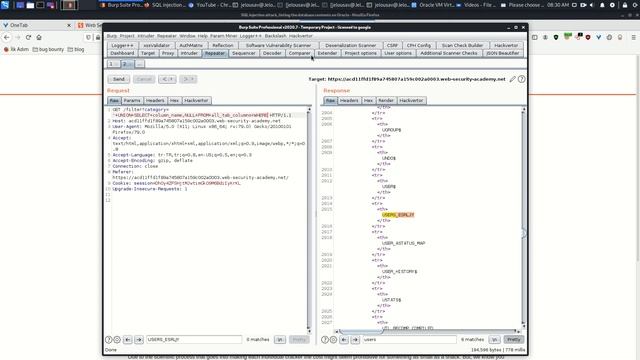Open the history back dropdown button
This screenshot has height=360, width=640.
[x=167, y=79]
